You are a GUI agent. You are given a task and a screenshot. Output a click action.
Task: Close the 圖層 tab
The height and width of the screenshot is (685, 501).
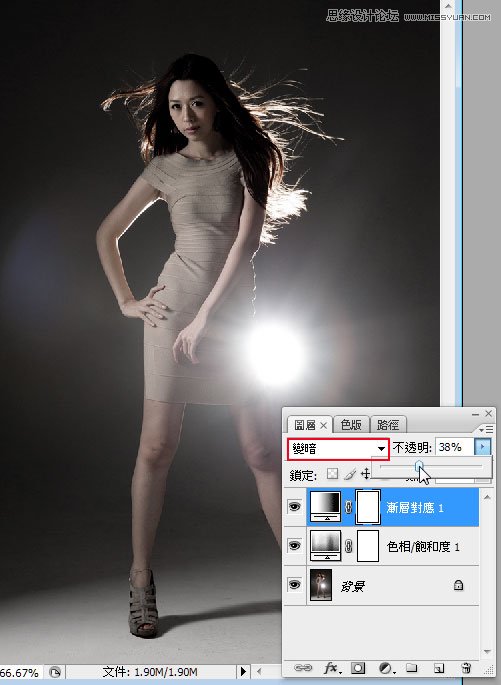(x=324, y=425)
